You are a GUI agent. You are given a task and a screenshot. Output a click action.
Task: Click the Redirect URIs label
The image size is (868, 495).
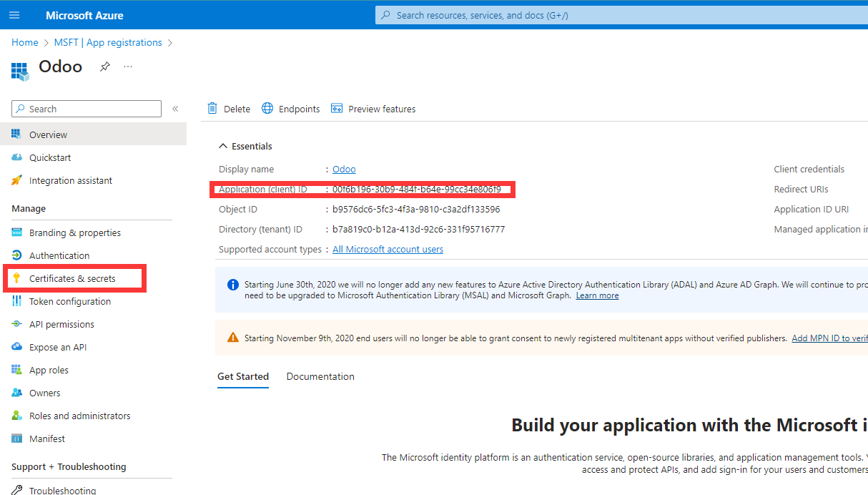pyautogui.click(x=802, y=190)
